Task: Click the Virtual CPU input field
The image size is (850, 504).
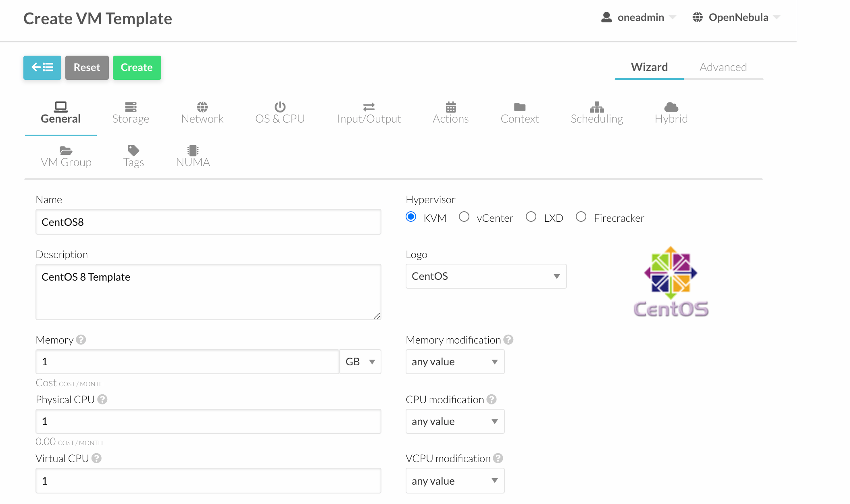Action: pyautogui.click(x=208, y=481)
